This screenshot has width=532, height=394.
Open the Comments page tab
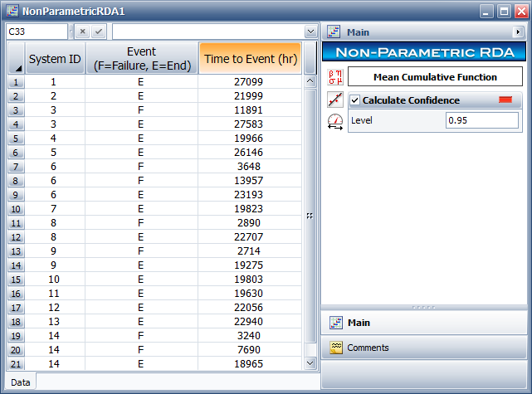367,348
